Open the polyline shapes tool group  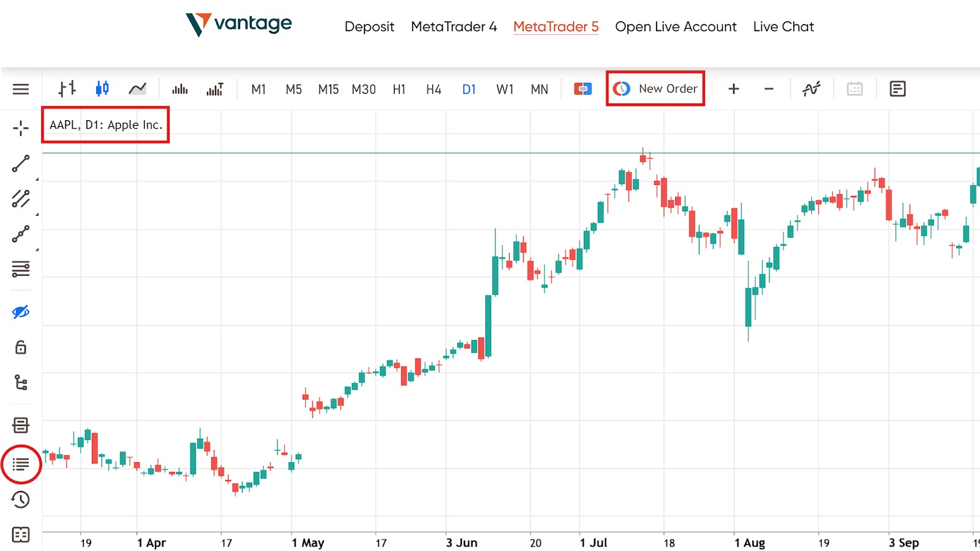[21, 234]
